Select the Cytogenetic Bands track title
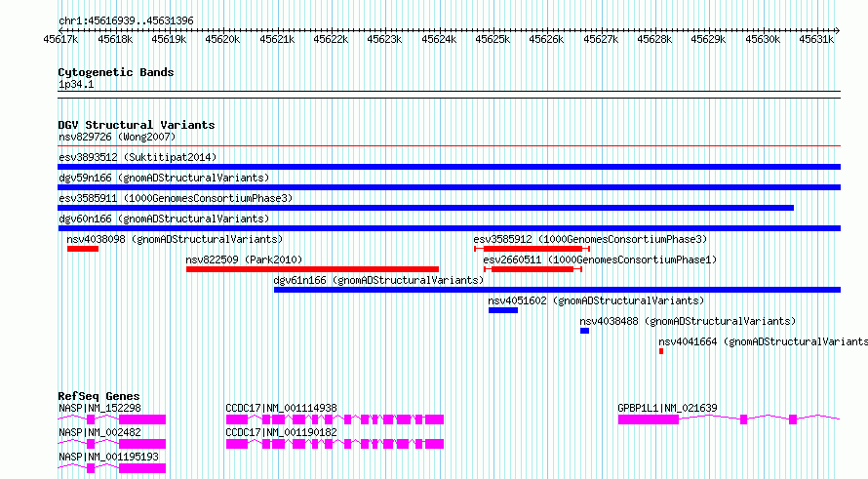The image size is (868, 479). point(116,72)
